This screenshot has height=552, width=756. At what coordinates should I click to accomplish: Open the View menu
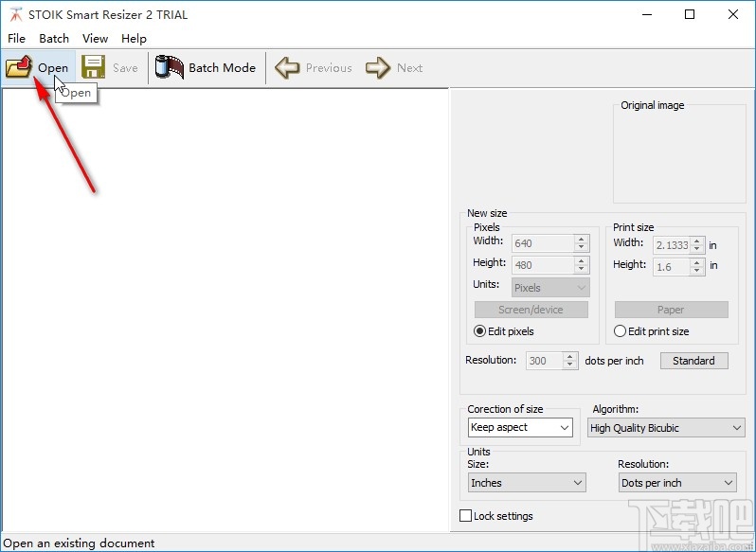pos(95,39)
